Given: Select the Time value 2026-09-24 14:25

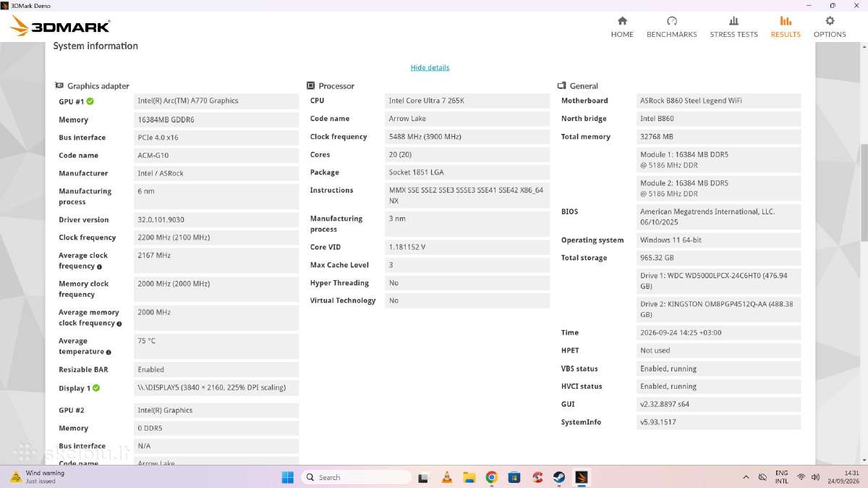Looking at the screenshot, I should tap(719, 332).
